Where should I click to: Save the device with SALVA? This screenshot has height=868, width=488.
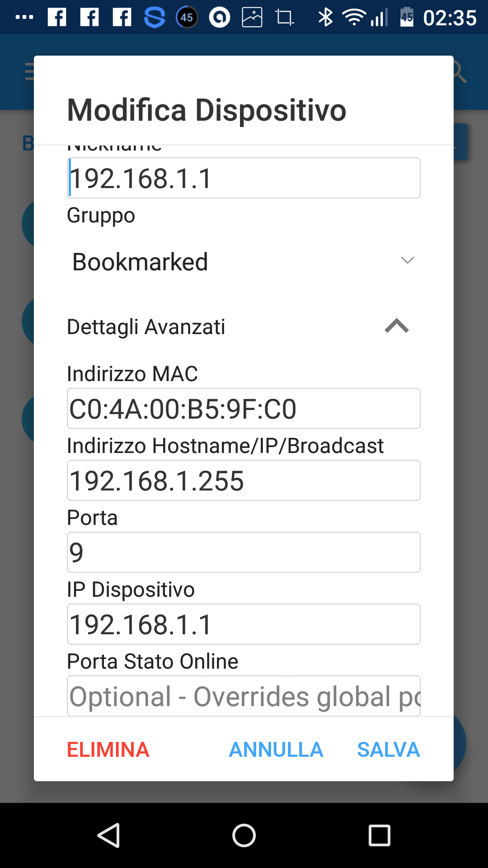tap(389, 750)
